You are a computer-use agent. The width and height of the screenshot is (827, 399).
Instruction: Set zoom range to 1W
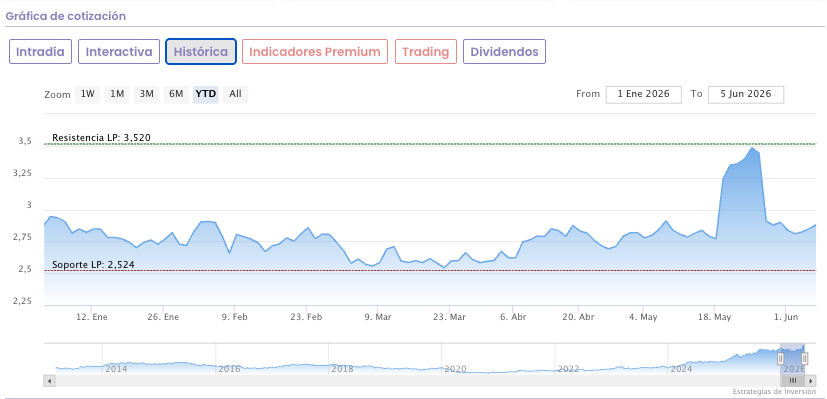88,94
